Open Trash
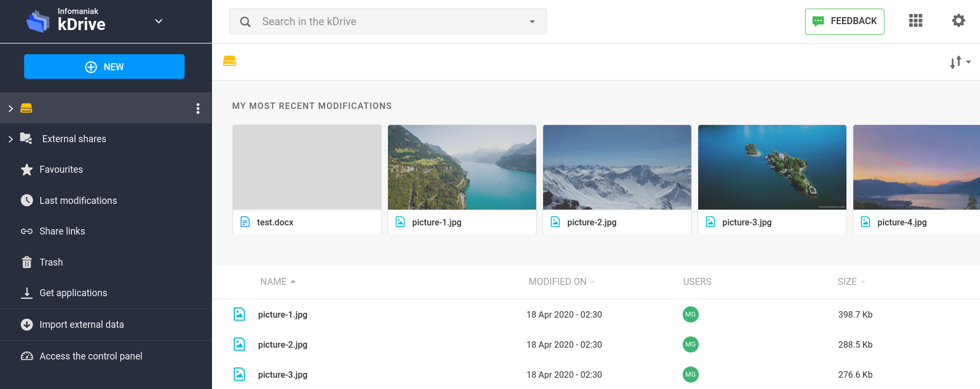980x389 pixels. tap(51, 262)
